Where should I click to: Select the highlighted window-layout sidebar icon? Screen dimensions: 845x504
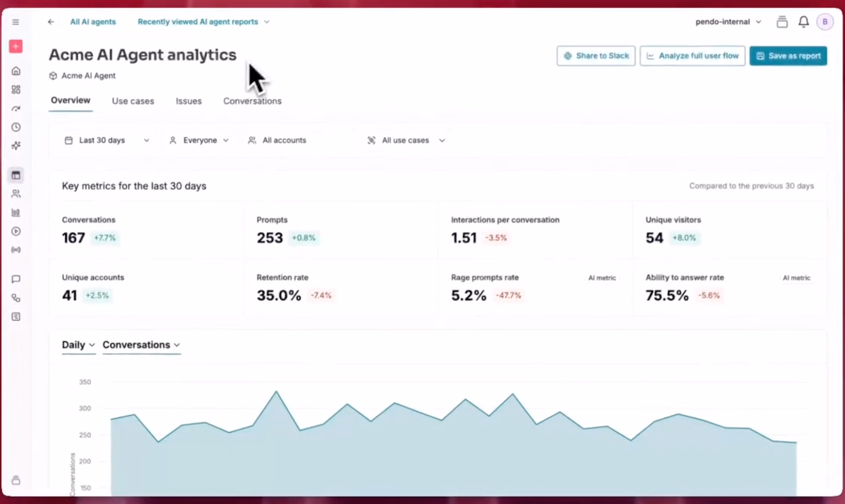tap(16, 175)
